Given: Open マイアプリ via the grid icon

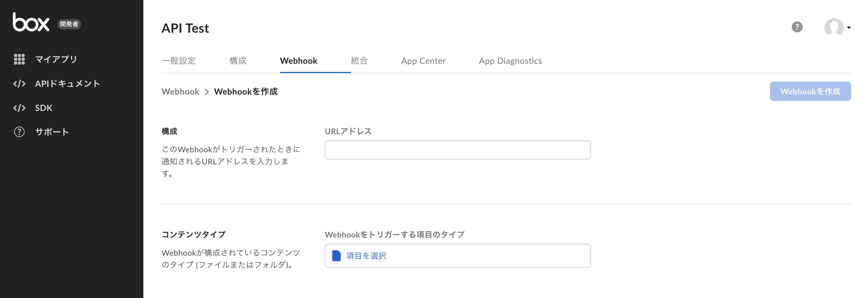Looking at the screenshot, I should (19, 59).
